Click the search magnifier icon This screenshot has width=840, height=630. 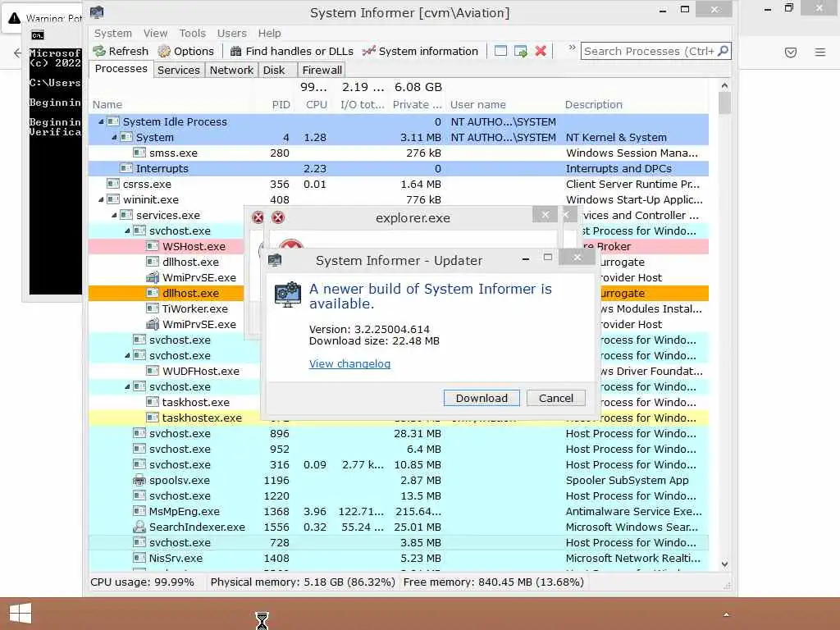tap(723, 51)
